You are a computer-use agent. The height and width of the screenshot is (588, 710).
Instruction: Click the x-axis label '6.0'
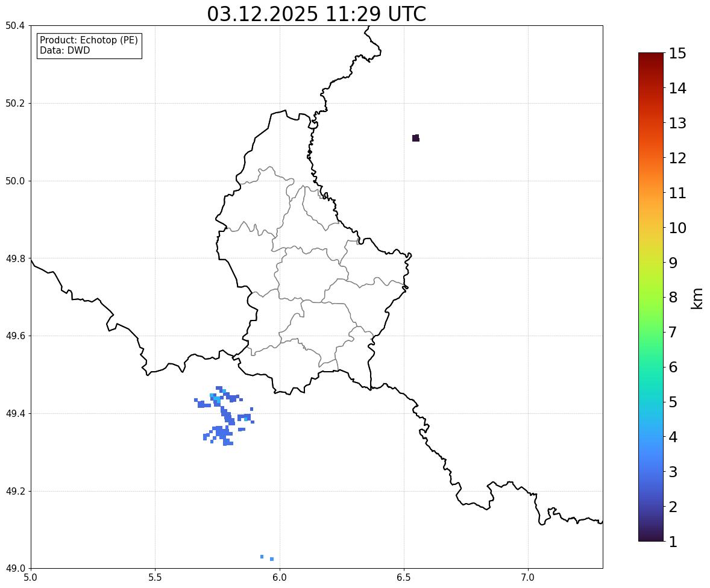coord(280,578)
